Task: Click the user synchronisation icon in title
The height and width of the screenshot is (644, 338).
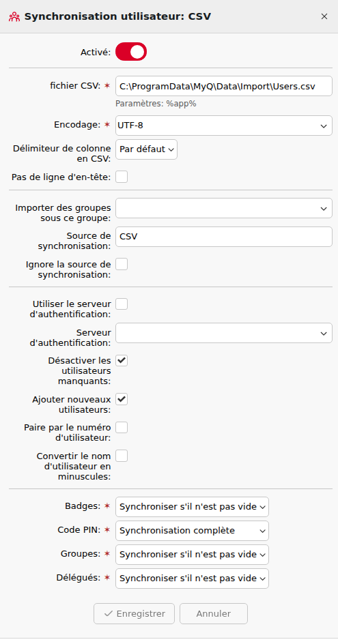Action: click(x=14, y=17)
